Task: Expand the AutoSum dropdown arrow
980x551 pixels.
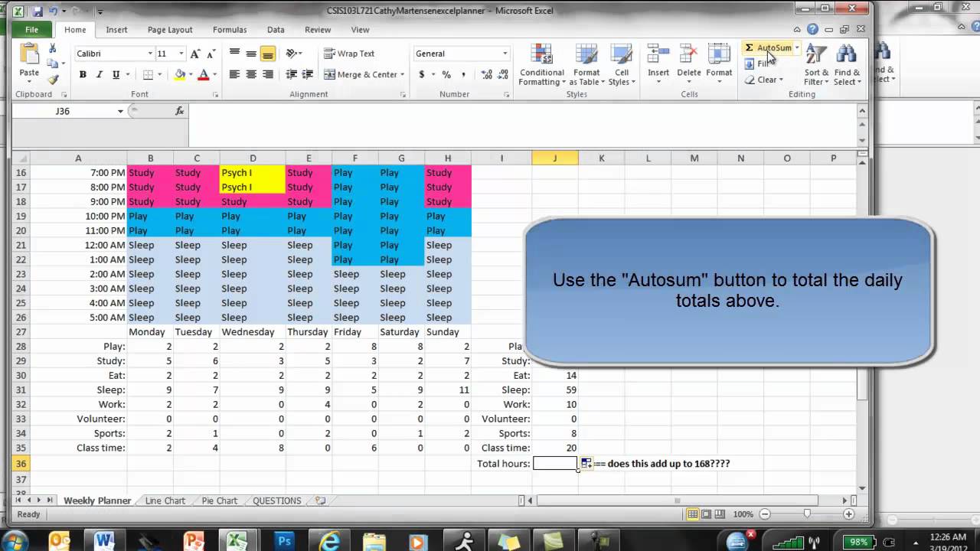Action: 797,47
